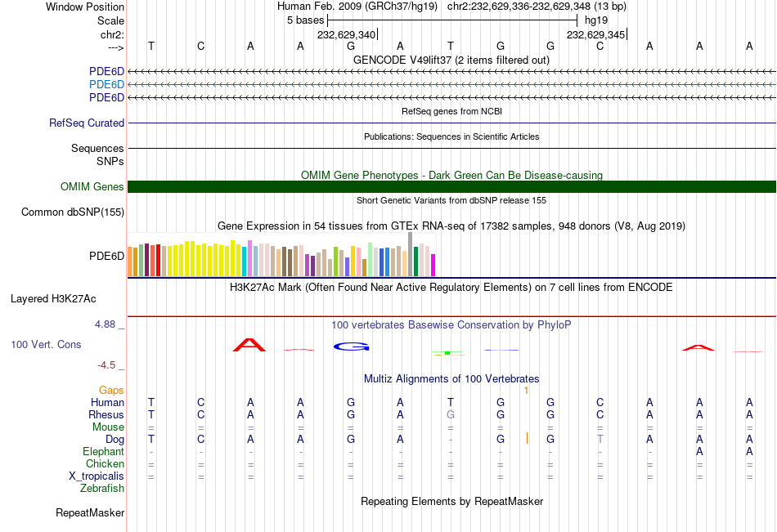Click the magenta bar ending the GTEx chart

point(433,265)
